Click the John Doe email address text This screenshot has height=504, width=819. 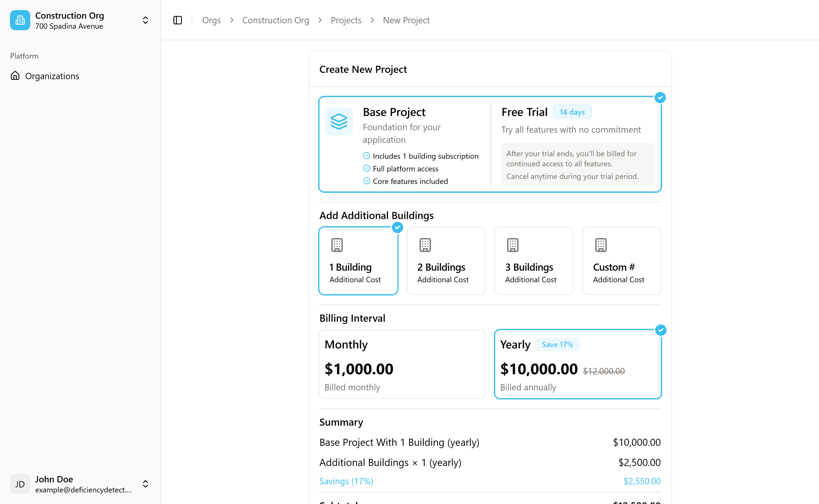click(83, 490)
